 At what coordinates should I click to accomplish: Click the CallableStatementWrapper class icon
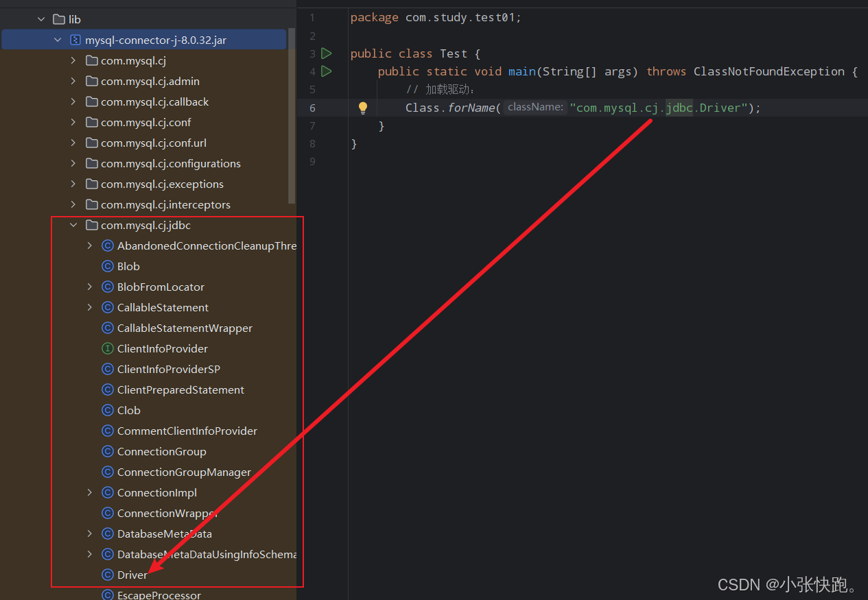107,328
